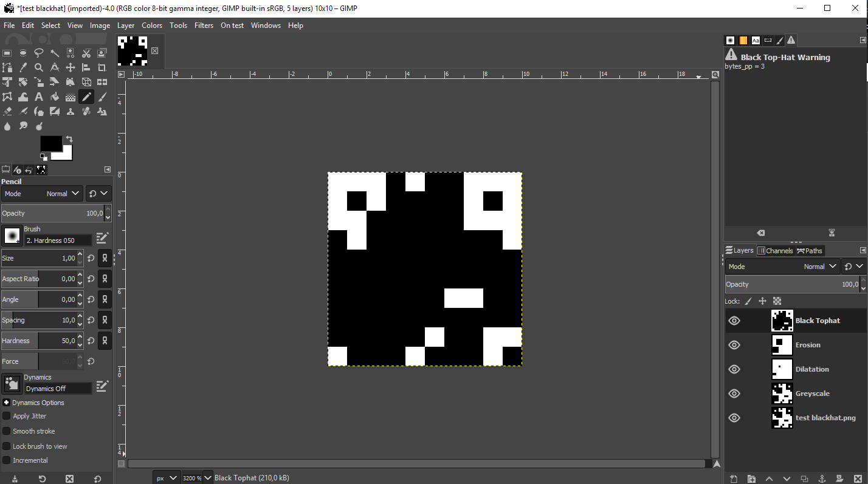Viewport: 868px width, 484px height.
Task: Open the tool options panel configuration menu
Action: (108, 169)
